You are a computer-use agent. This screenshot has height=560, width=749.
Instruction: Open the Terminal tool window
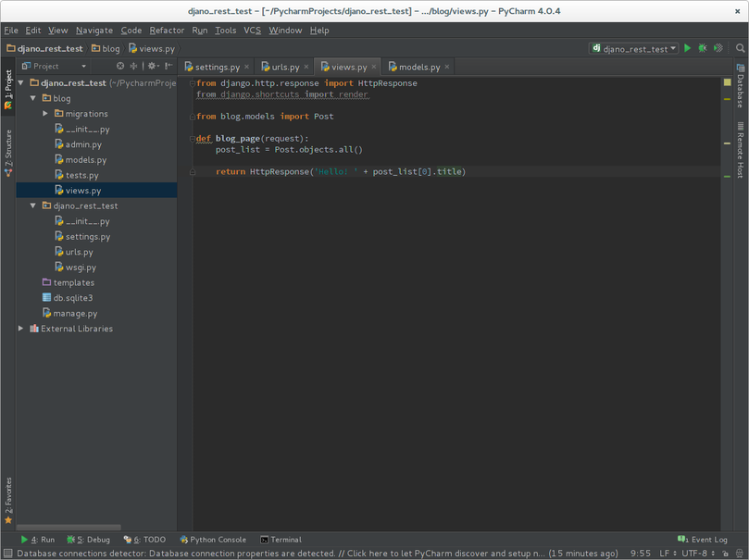(x=281, y=540)
